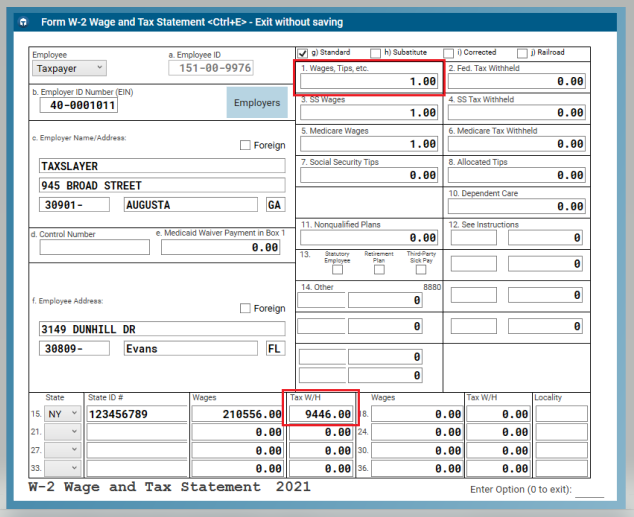Click the 945 BROAD STREET address field

coord(162,185)
